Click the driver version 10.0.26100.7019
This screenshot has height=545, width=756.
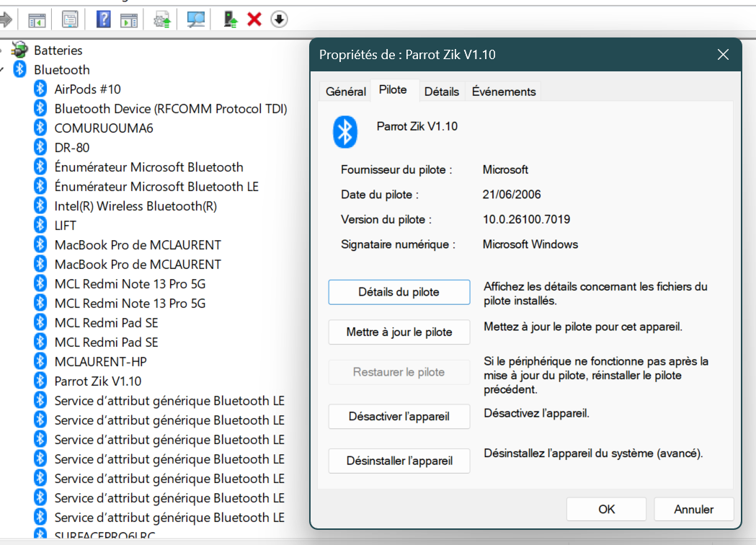[x=527, y=219]
